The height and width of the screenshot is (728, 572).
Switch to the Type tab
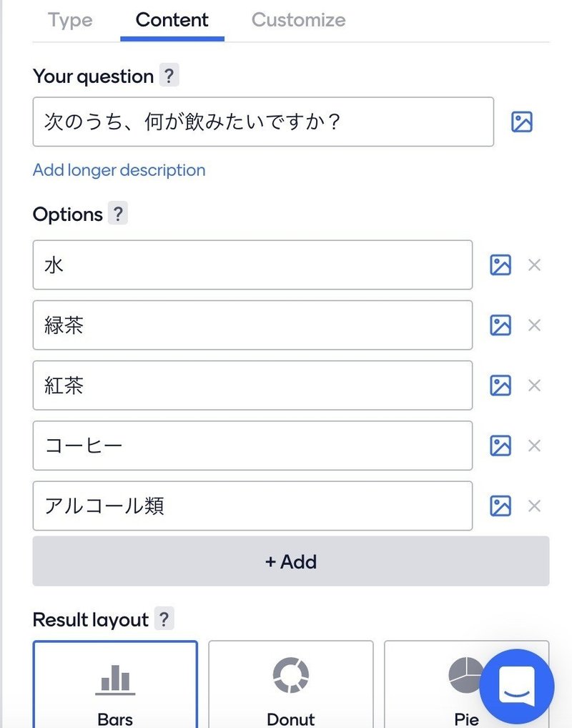pos(70,20)
